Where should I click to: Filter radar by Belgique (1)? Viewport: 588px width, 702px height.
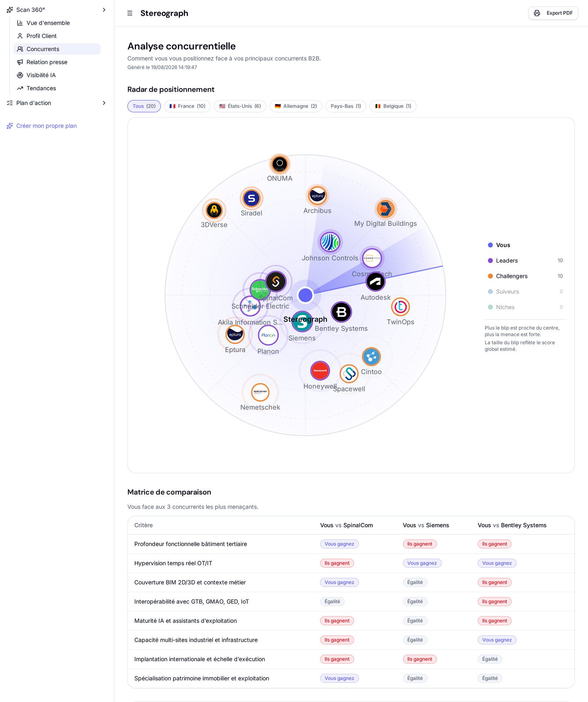pos(393,106)
